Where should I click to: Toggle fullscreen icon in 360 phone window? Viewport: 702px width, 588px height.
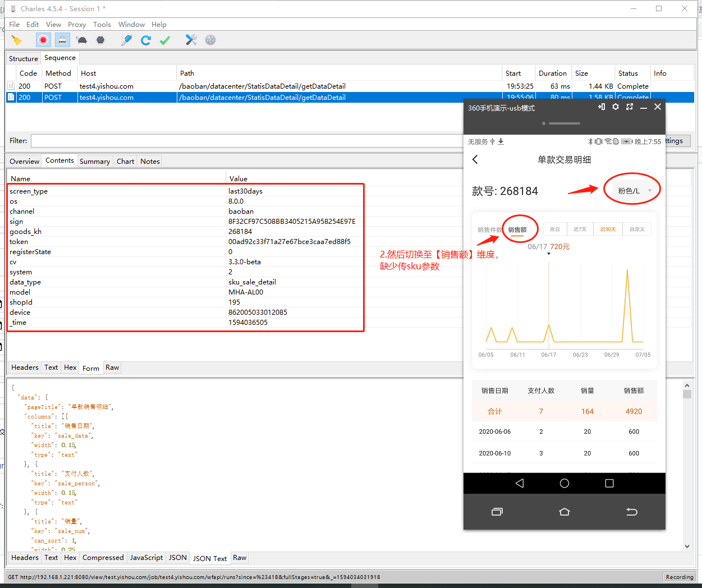(630, 107)
